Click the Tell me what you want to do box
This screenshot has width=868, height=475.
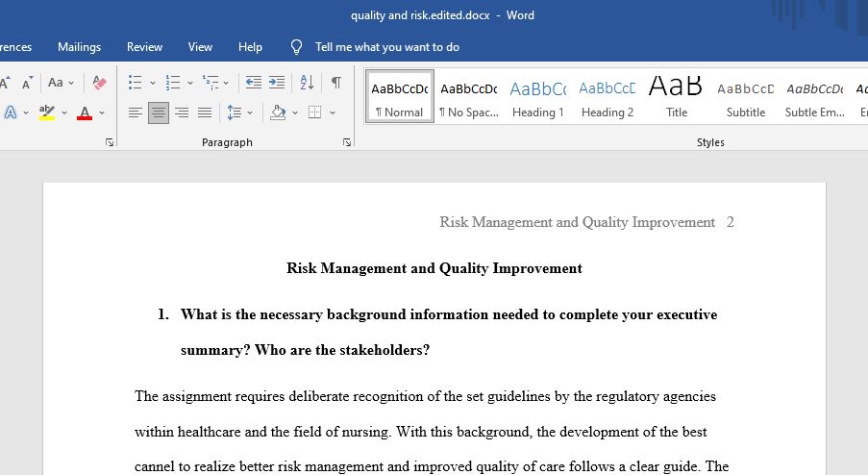(387, 47)
